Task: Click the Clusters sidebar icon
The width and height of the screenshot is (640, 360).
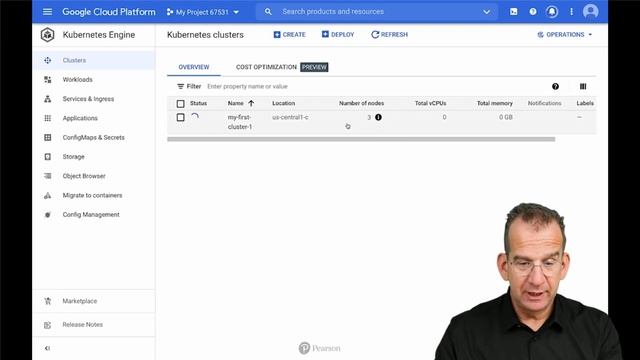Action: coord(48,60)
